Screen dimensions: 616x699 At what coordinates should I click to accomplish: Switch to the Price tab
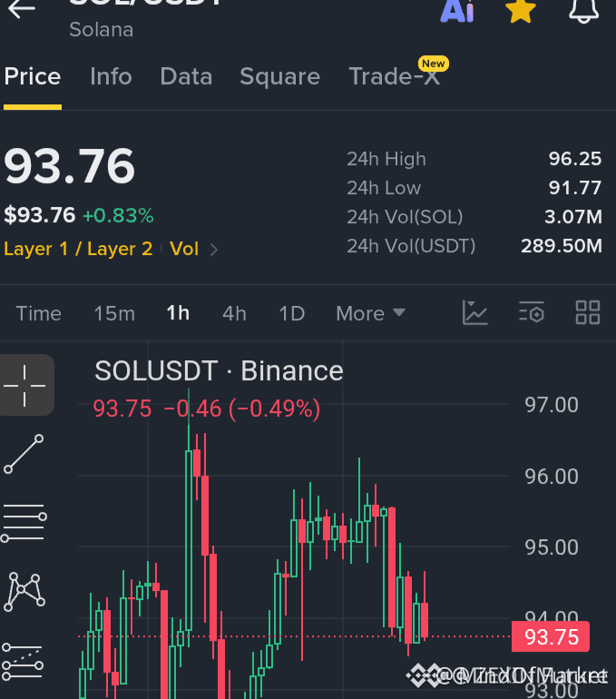[33, 76]
